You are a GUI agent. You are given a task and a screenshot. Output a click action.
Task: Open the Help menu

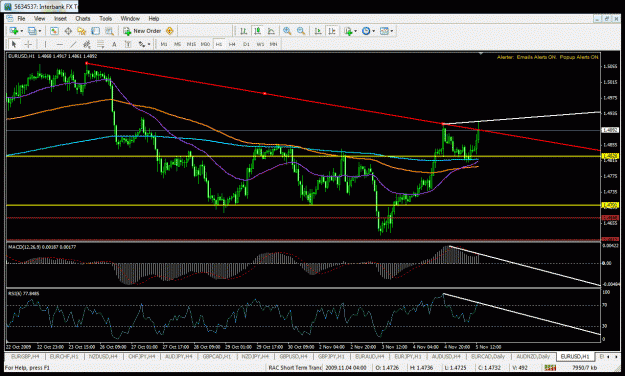(x=154, y=18)
